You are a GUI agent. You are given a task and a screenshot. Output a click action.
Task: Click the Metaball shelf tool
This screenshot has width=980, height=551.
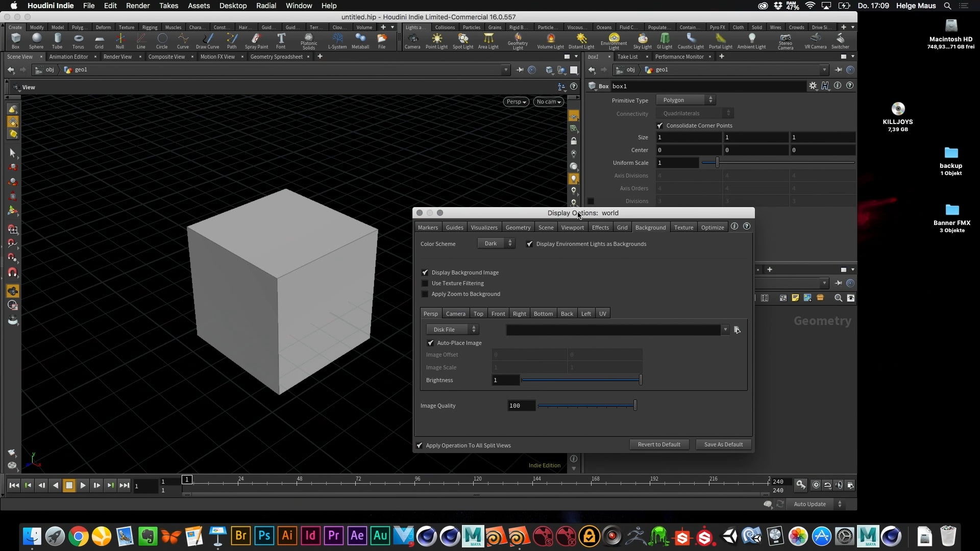point(360,41)
